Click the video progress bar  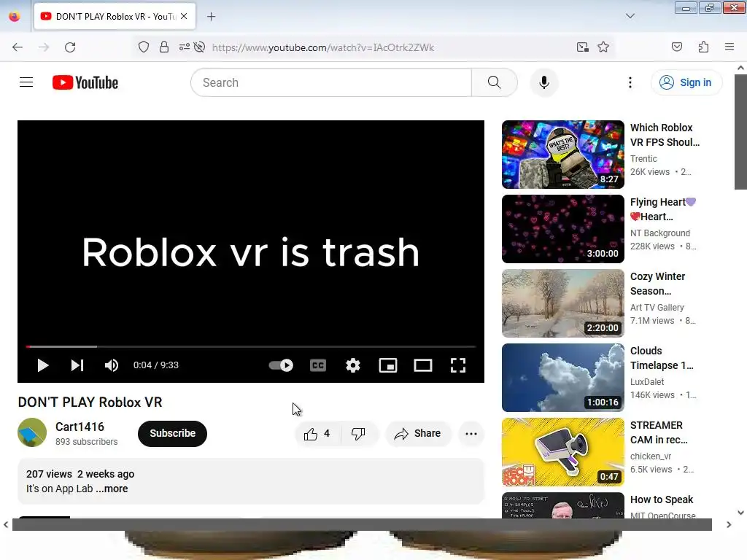(x=251, y=346)
